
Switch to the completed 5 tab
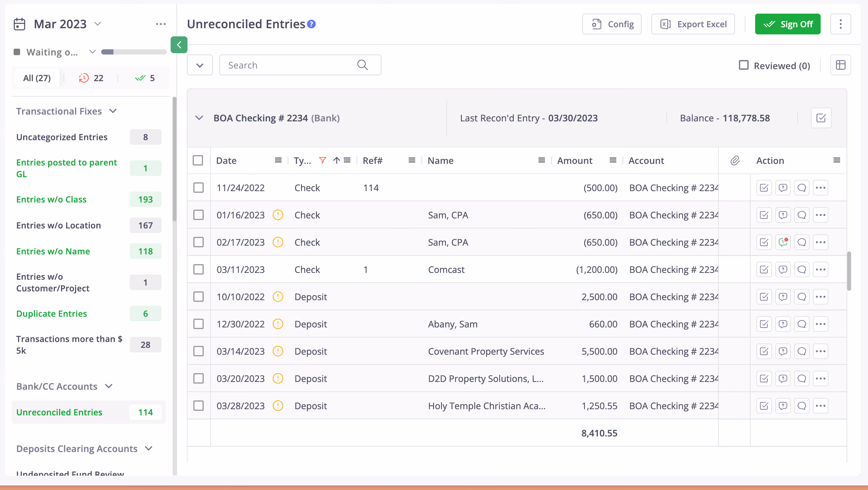[145, 78]
